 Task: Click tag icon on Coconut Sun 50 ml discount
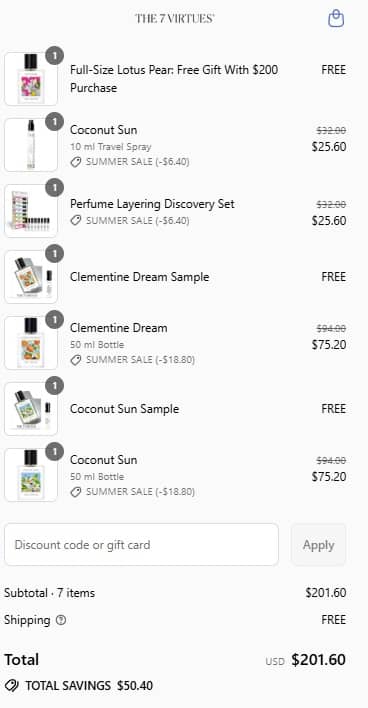click(76, 492)
